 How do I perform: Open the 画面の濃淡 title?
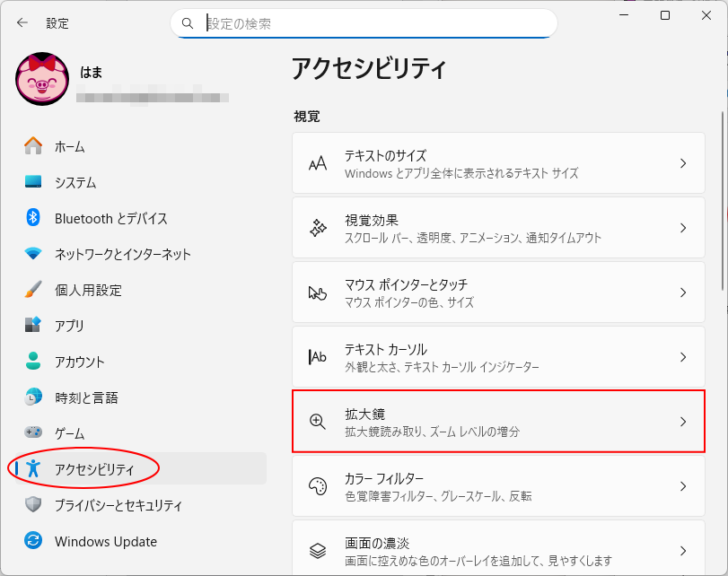(377, 543)
